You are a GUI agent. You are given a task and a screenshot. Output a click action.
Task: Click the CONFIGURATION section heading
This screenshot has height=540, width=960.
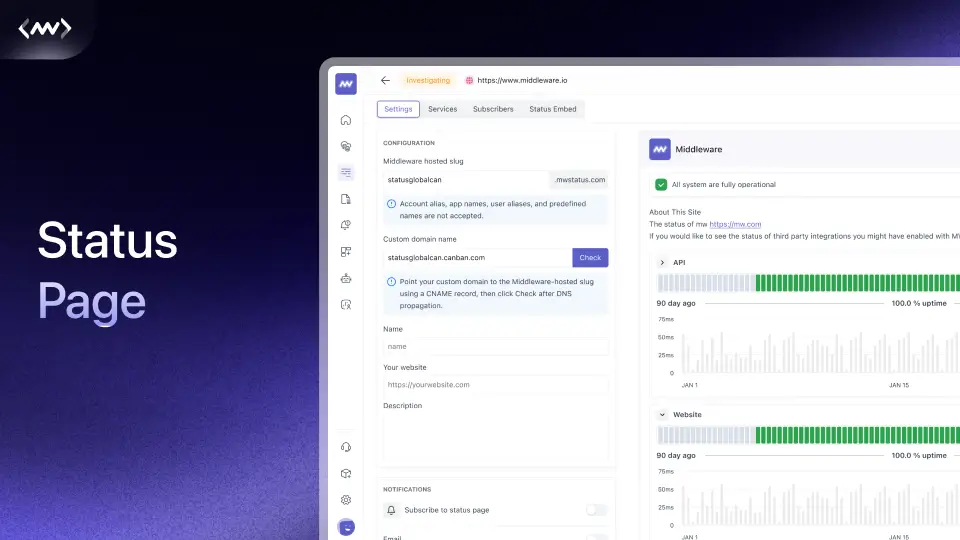(x=409, y=143)
